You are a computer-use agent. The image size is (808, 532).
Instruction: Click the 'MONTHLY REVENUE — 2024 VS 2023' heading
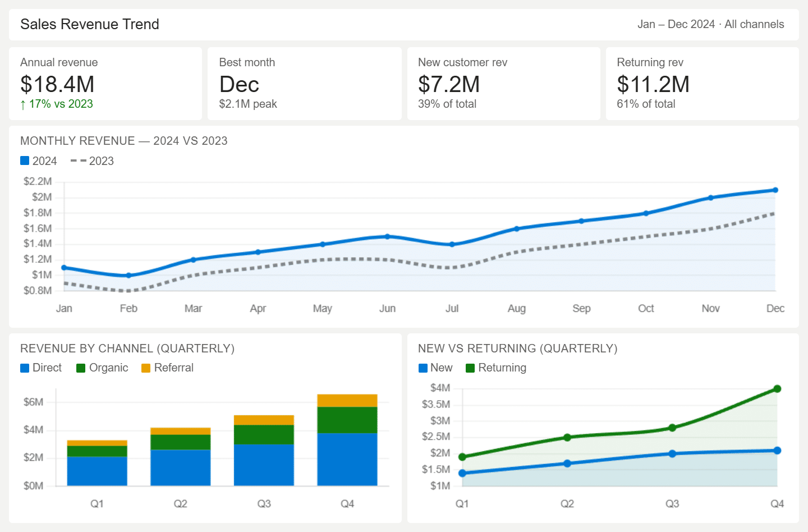124,141
